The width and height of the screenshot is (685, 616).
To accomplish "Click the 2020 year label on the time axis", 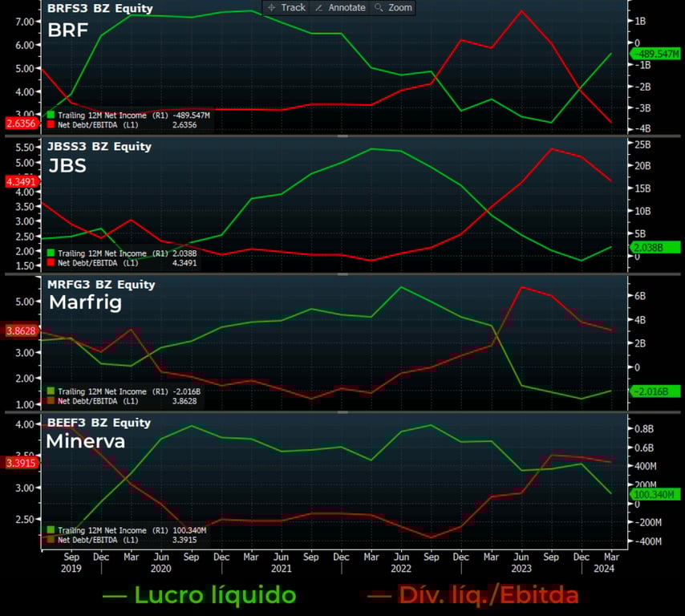I will [160, 569].
